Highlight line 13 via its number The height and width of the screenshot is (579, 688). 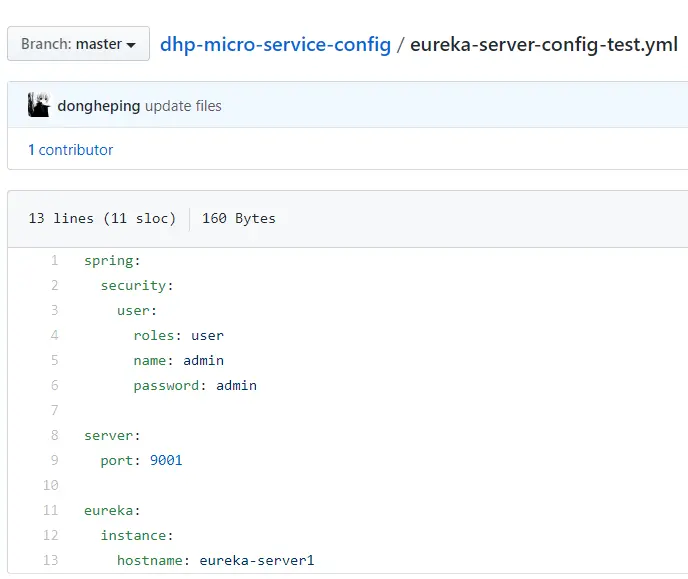point(51,561)
